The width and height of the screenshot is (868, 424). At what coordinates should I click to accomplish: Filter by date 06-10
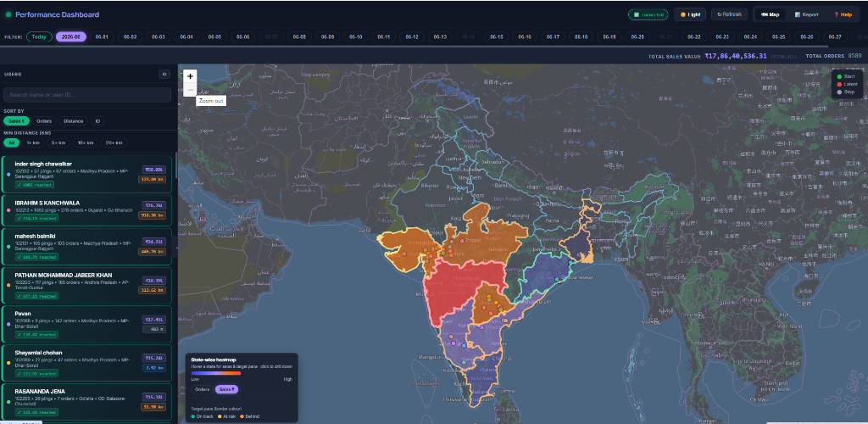point(356,36)
